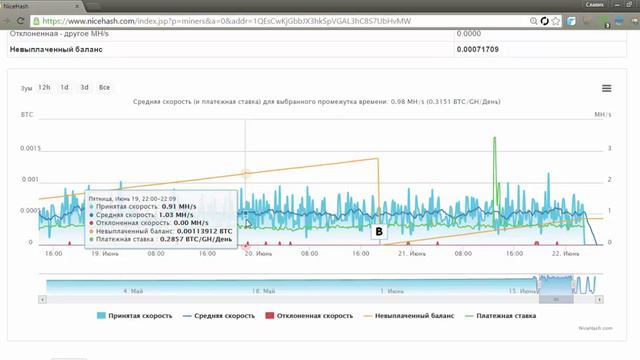640x360 pixels.
Task: Click the Отклоненная - другое MH/s row label
Action: tap(59, 33)
